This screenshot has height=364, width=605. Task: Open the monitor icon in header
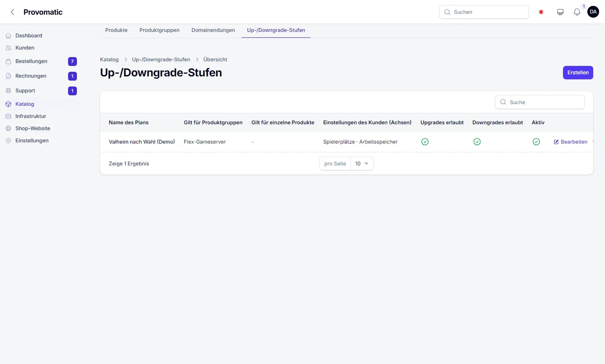[x=560, y=12]
